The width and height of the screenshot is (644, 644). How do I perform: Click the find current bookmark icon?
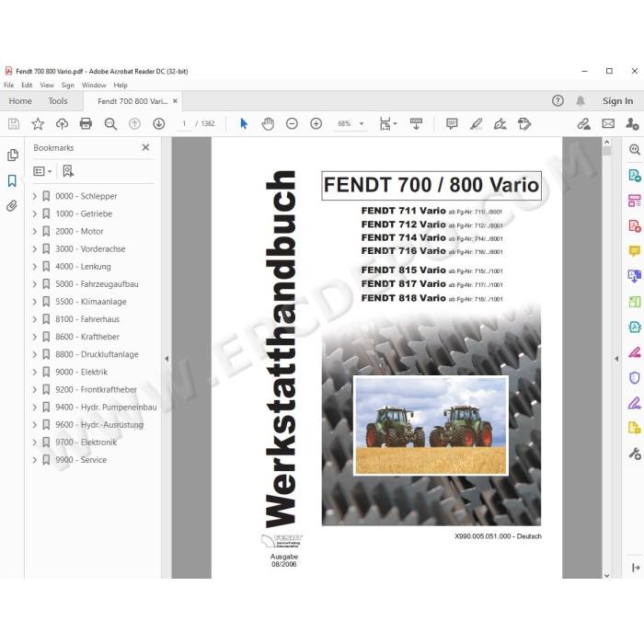point(68,171)
